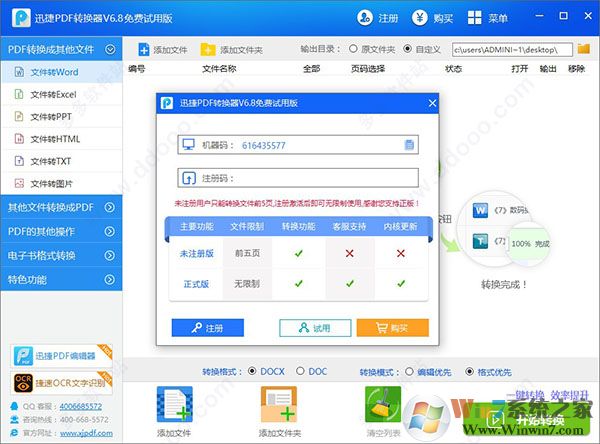The width and height of the screenshot is (600, 444).
Task: Click the 前五页 cell in the table
Action: pyautogui.click(x=247, y=253)
